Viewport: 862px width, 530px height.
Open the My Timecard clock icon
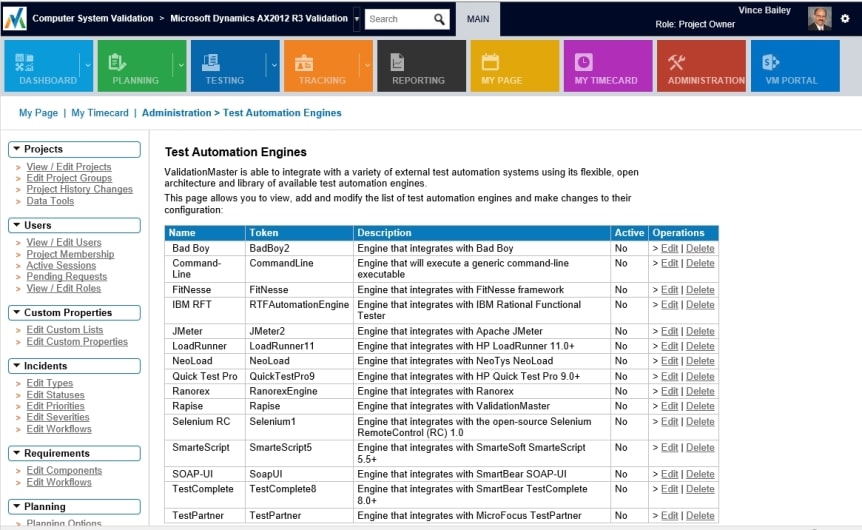tap(584, 62)
